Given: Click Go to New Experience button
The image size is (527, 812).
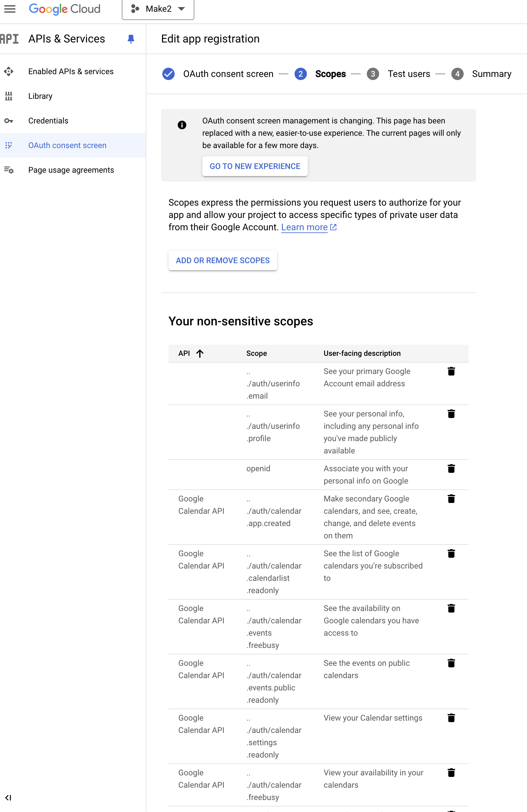Looking at the screenshot, I should [x=255, y=166].
